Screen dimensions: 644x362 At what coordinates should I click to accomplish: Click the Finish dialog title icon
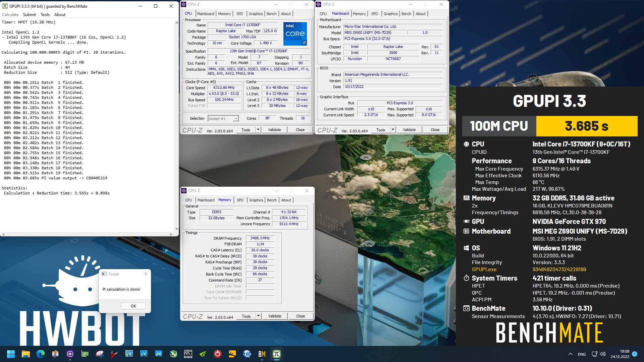click(104, 274)
